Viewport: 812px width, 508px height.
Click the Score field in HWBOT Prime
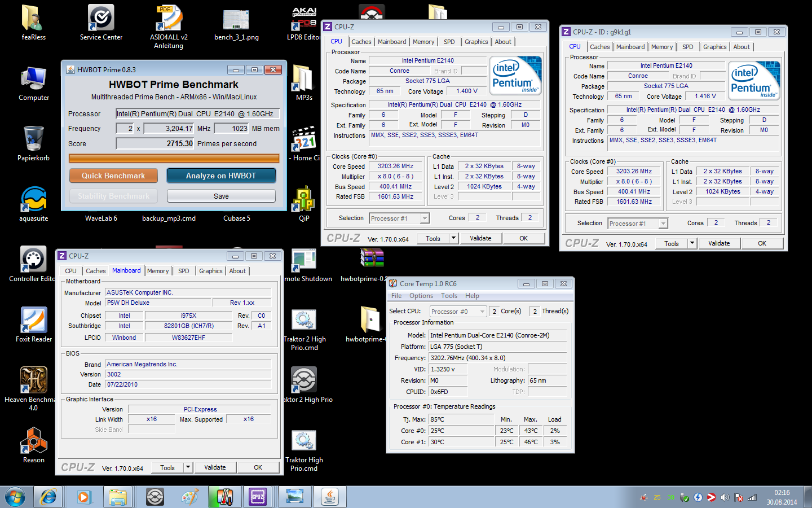click(x=155, y=143)
